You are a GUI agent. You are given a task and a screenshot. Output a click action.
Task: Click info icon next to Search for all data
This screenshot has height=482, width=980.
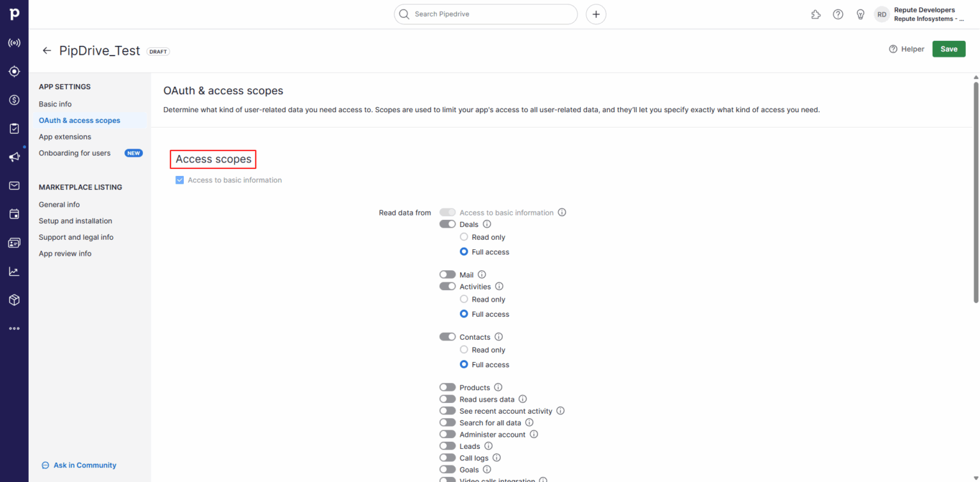coord(529,423)
